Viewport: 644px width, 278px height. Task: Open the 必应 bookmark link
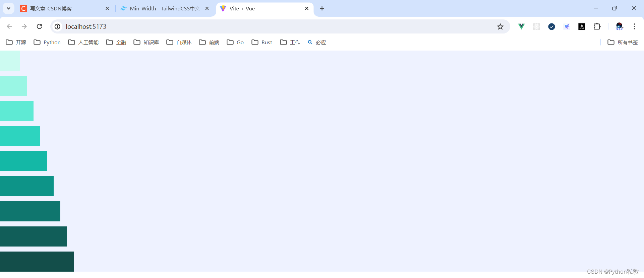[x=317, y=42]
